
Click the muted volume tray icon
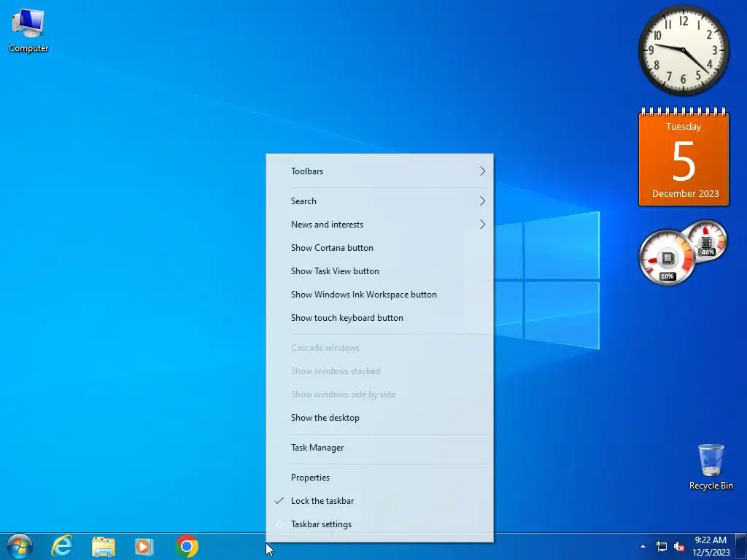(x=679, y=546)
